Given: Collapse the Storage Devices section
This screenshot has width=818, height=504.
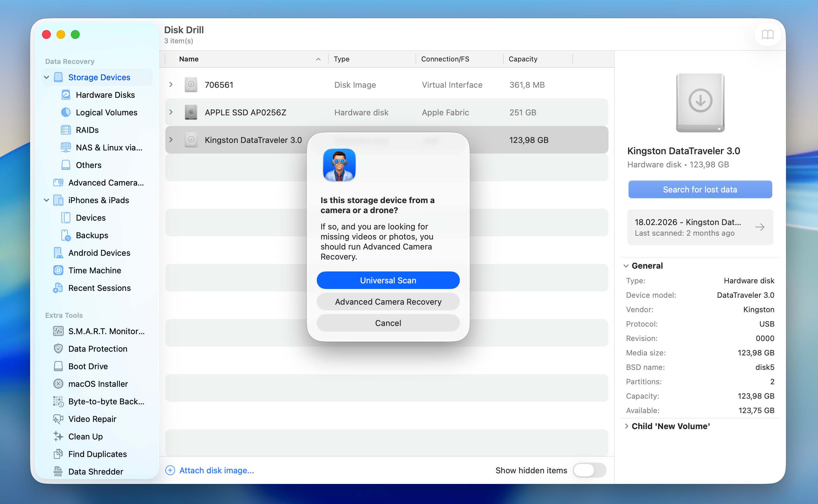Looking at the screenshot, I should (47, 77).
